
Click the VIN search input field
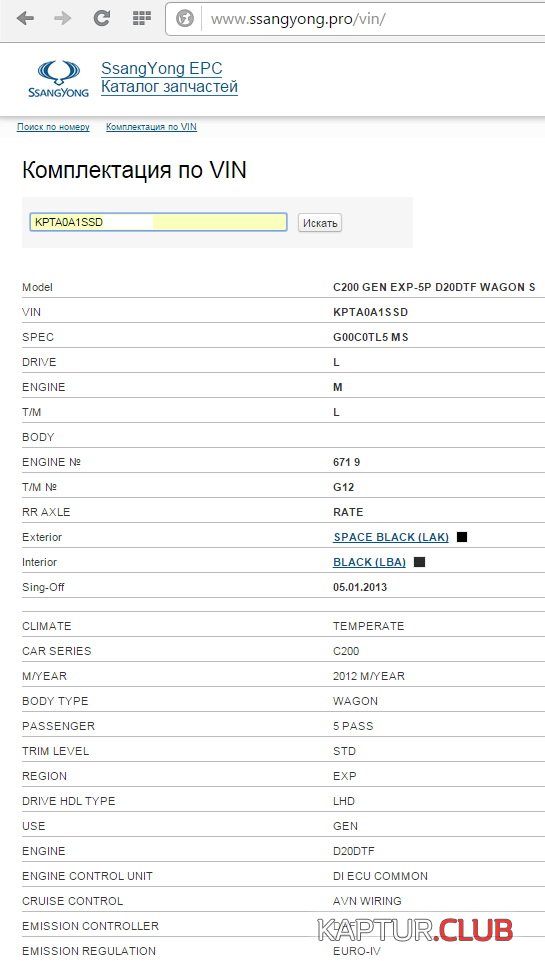158,222
